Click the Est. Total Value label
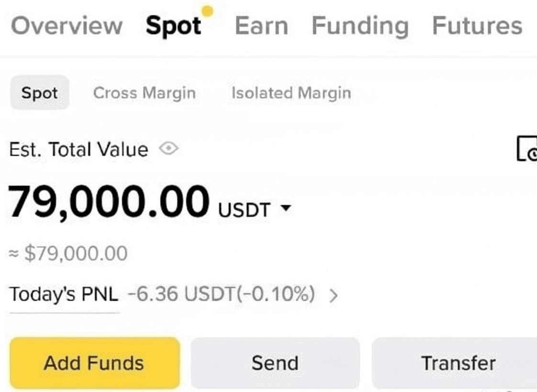 (79, 150)
